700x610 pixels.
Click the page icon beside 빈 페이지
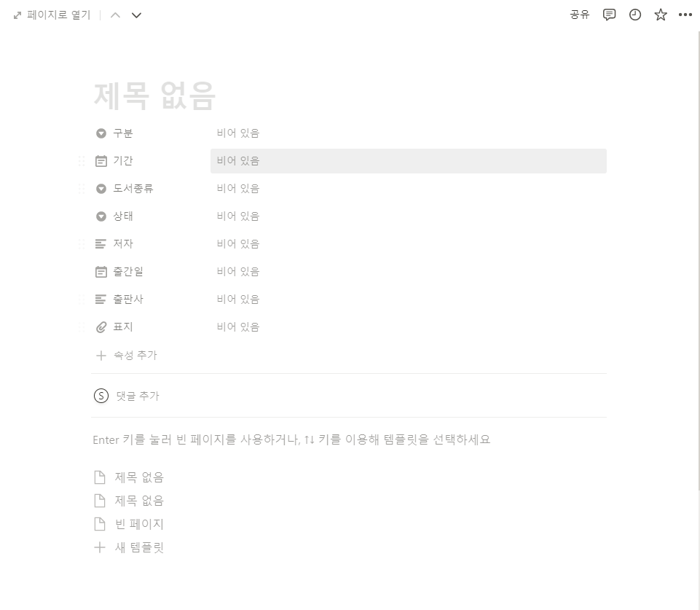pos(100,524)
